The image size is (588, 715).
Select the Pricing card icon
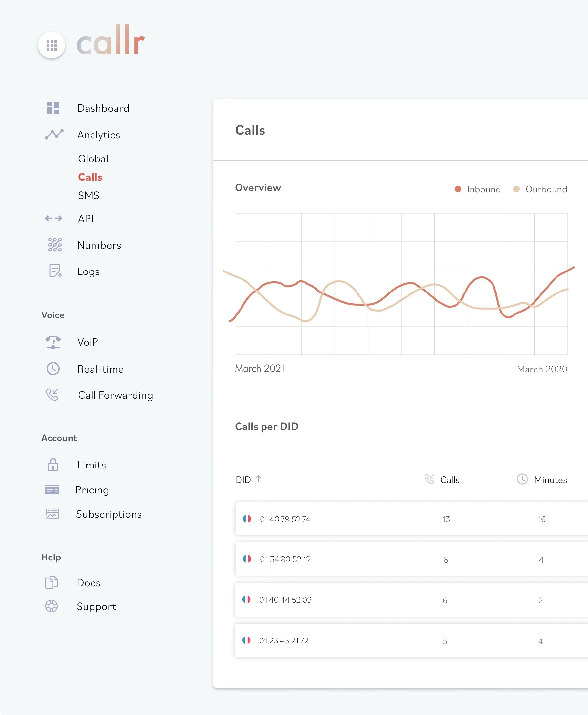pyautogui.click(x=53, y=490)
